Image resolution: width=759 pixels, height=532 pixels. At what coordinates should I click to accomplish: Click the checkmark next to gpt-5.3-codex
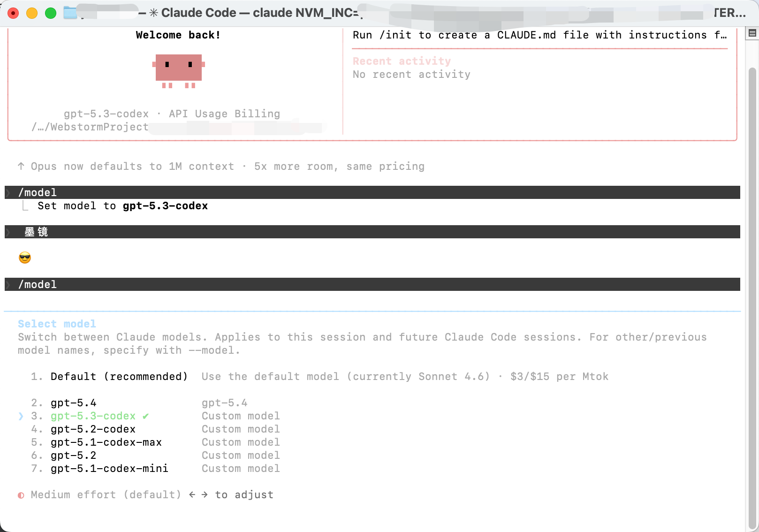coord(145,416)
